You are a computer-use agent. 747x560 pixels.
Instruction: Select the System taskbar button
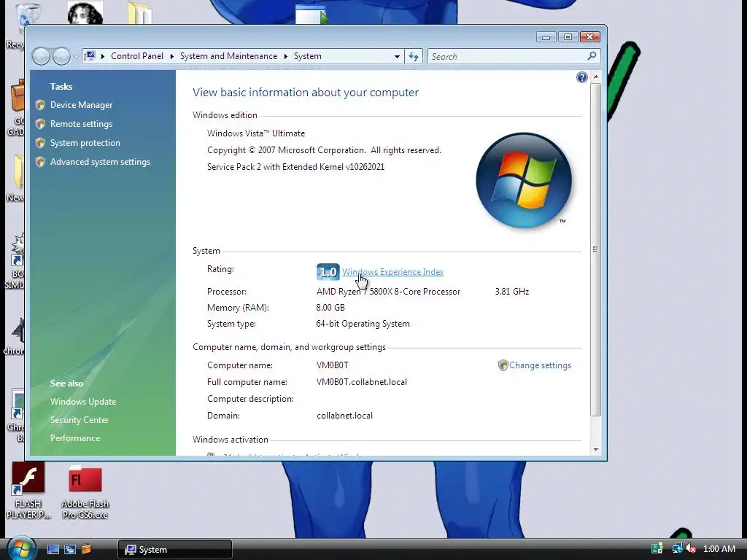[x=175, y=550]
